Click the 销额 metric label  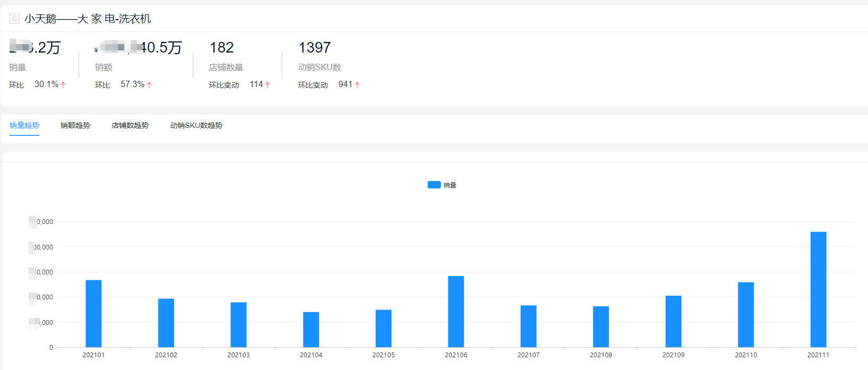pyautogui.click(x=104, y=67)
